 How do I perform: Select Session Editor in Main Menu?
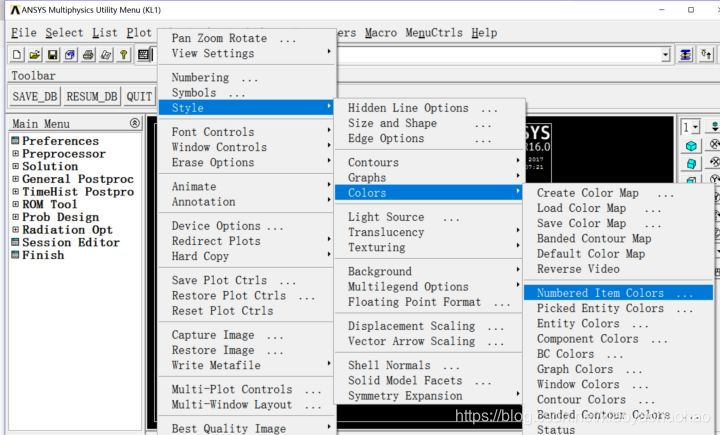[71, 242]
